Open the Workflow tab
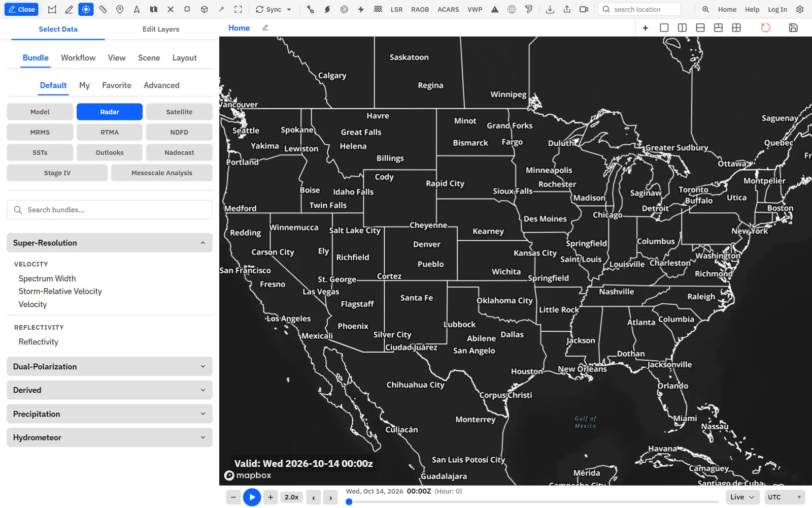This screenshot has height=508, width=812. (78, 58)
